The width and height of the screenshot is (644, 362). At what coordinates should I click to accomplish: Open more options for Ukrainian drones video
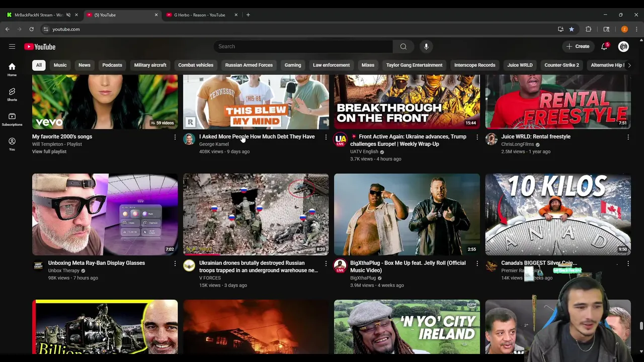326,263
